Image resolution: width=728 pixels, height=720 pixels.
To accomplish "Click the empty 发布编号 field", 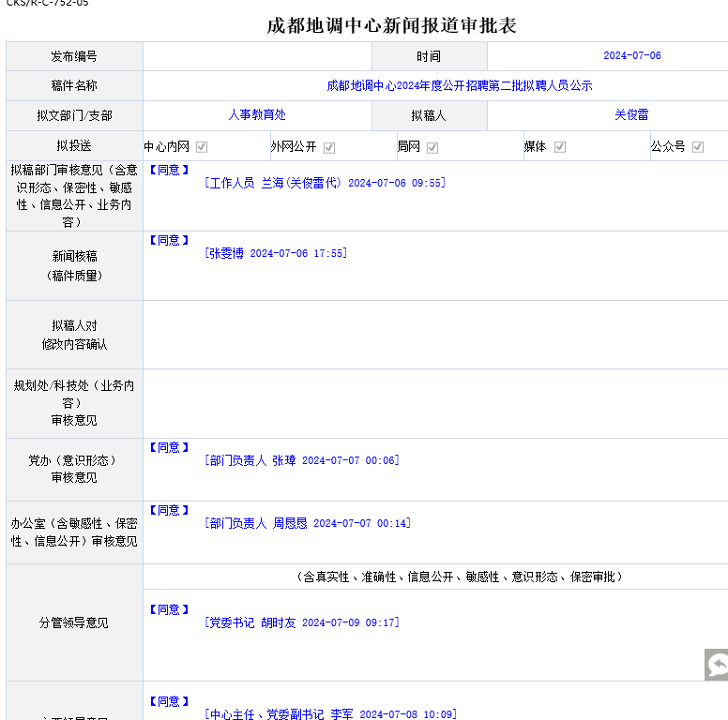I will point(257,56).
